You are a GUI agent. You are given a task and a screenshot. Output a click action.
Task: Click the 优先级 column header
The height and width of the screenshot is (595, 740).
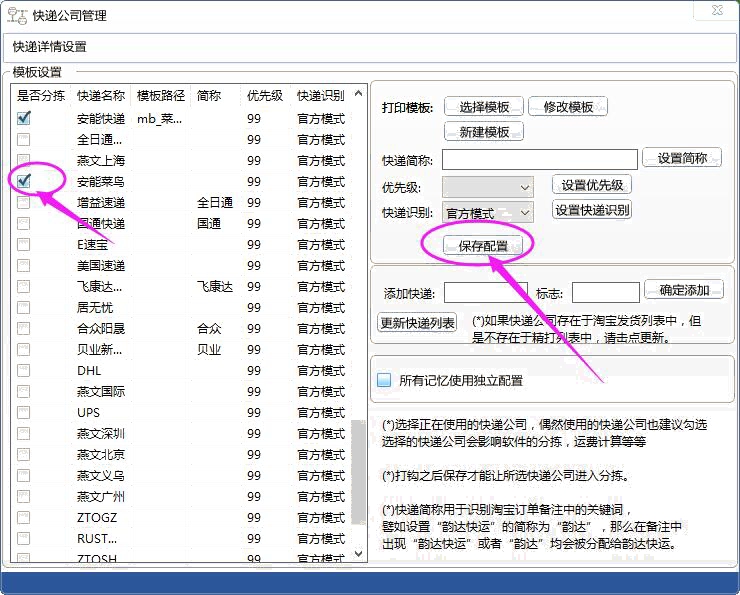(265, 96)
